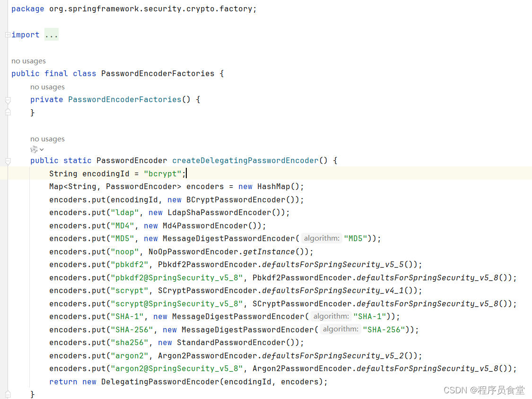Viewport: 532px width, 399px height.
Task: Click "argon2@SpringSecurity_v5_8" string key
Action: coord(177,369)
